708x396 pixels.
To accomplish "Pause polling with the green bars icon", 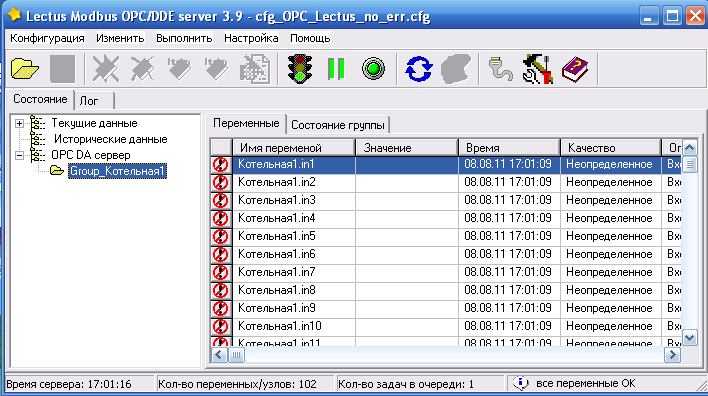I will point(336,69).
